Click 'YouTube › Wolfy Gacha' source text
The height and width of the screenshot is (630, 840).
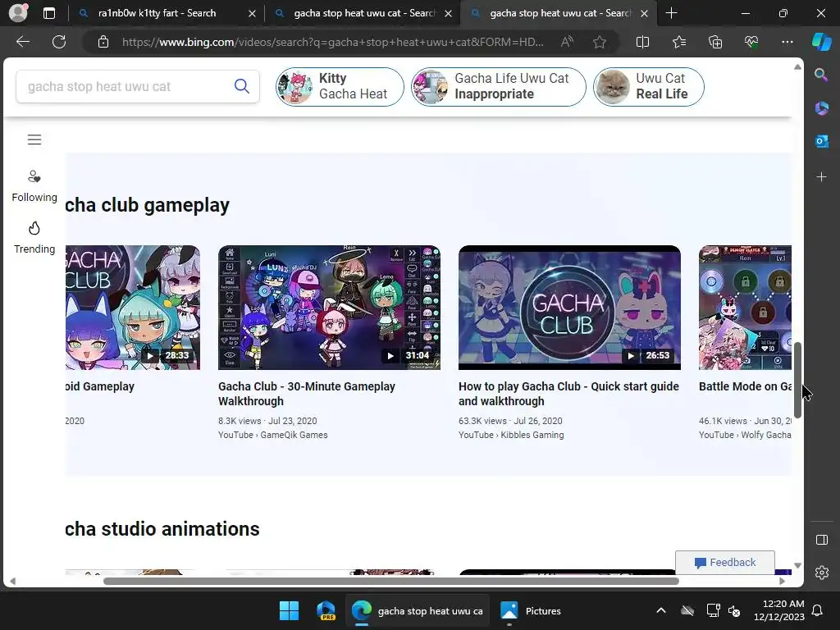pyautogui.click(x=745, y=435)
